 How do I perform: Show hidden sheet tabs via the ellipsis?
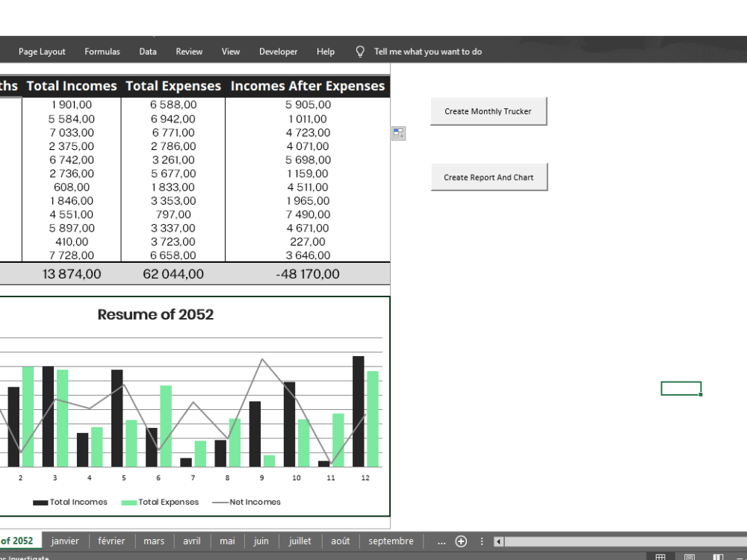point(441,542)
